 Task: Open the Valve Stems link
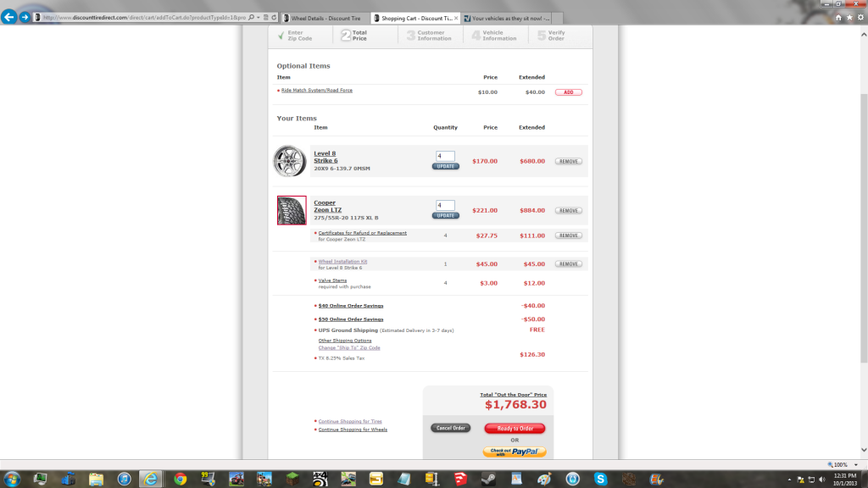point(332,280)
